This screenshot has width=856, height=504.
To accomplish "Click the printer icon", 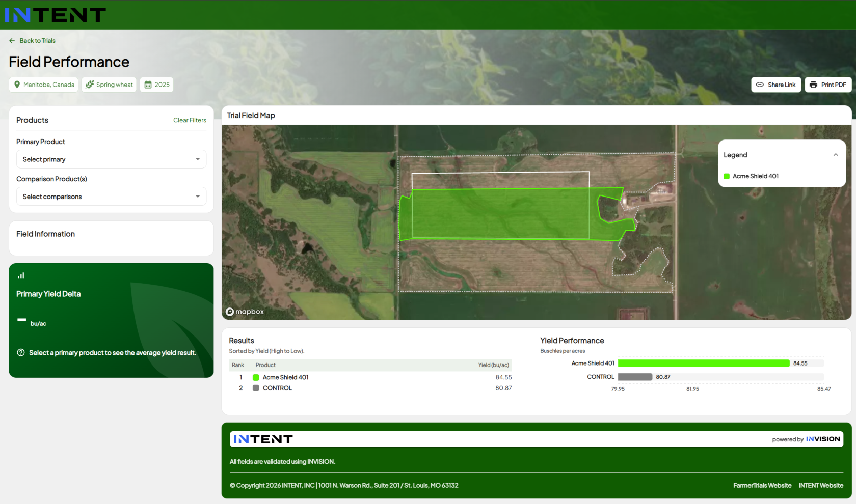I will (x=813, y=85).
